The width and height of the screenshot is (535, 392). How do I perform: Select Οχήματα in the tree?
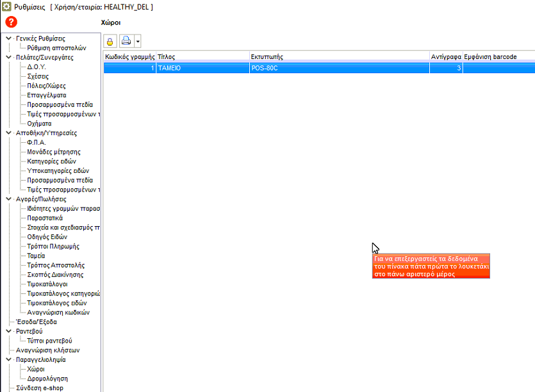pos(39,124)
